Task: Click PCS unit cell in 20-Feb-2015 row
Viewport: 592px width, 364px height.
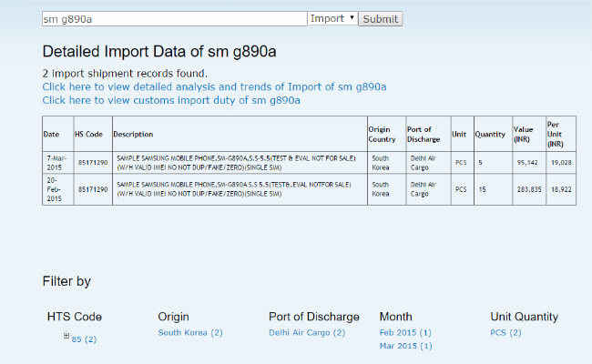Action: click(463, 189)
